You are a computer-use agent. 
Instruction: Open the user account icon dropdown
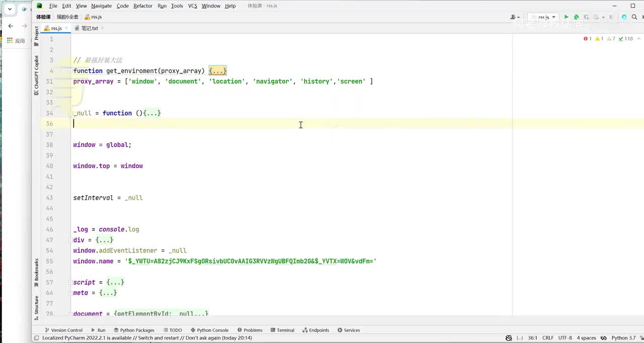point(515,17)
